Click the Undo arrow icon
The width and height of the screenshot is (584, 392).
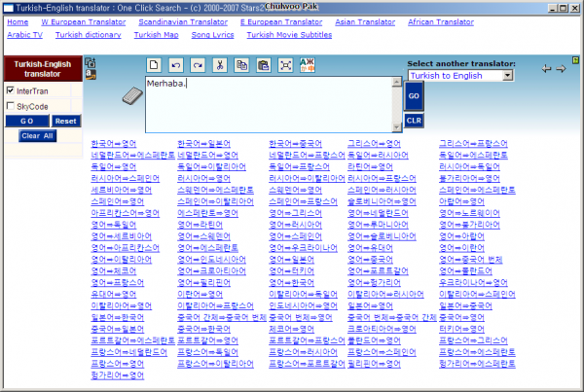pos(176,65)
